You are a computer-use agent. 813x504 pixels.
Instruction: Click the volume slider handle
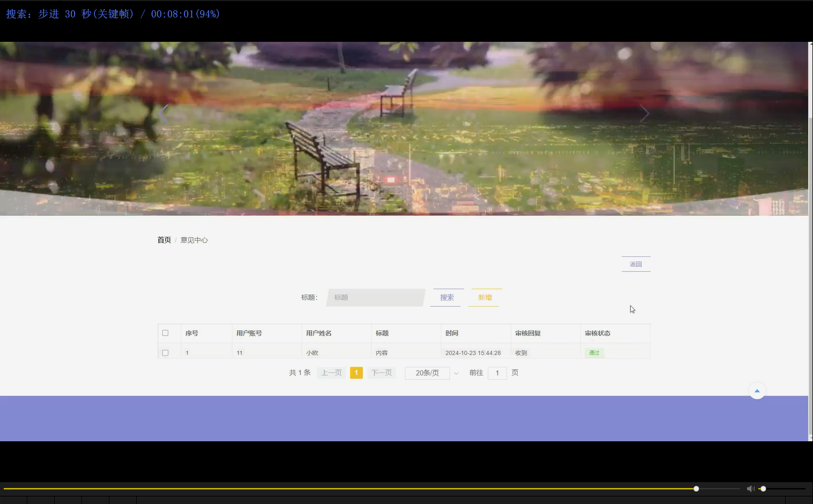coord(763,488)
